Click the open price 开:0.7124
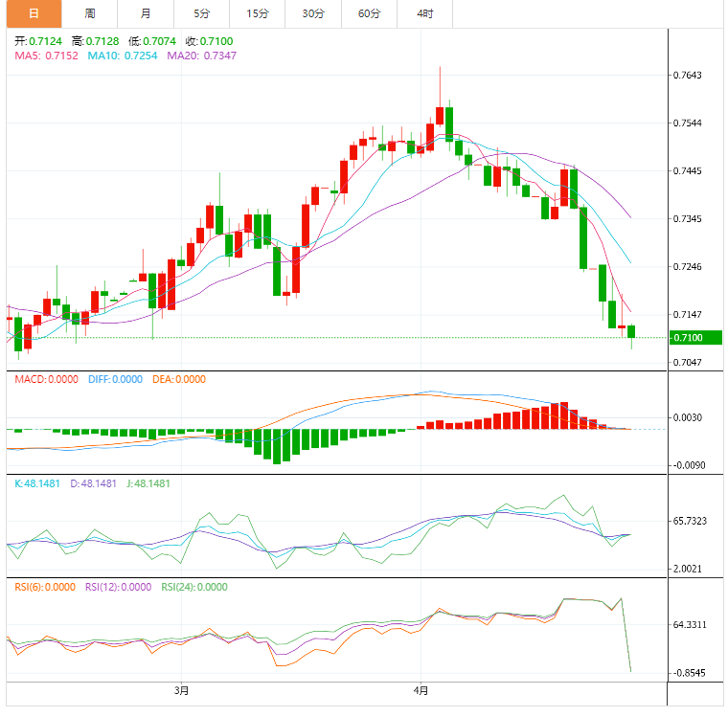The image size is (728, 717). pyautogui.click(x=38, y=41)
